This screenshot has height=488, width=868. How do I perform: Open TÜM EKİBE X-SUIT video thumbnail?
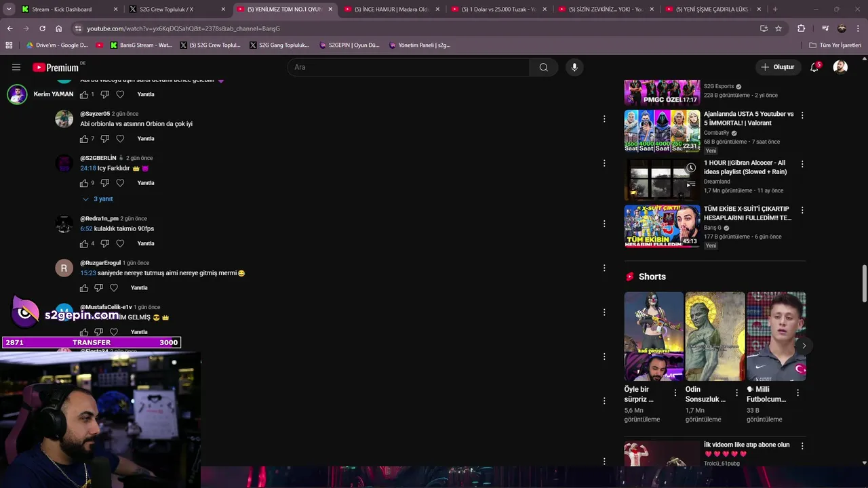(x=662, y=226)
